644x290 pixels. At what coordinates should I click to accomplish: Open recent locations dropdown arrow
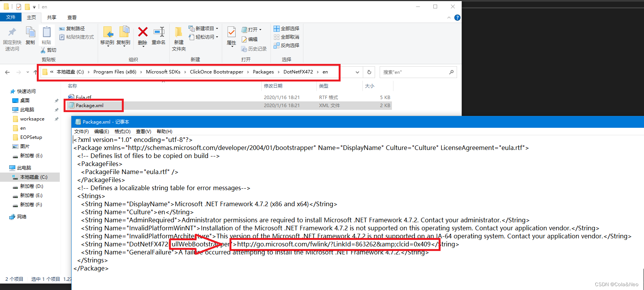(28, 72)
